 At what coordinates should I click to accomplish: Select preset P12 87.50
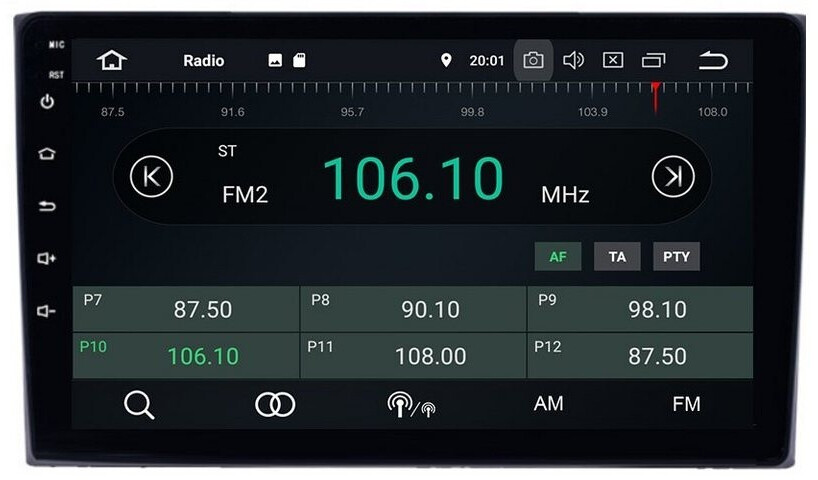point(640,356)
